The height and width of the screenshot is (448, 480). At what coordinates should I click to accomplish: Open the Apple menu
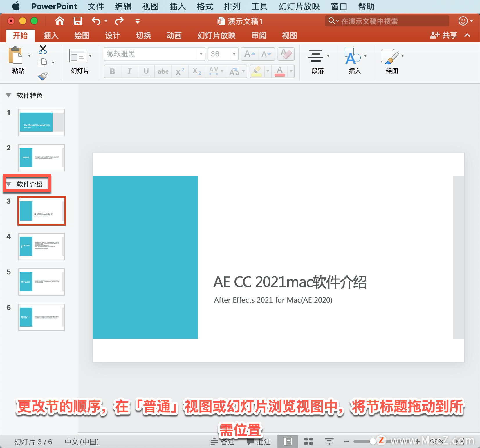pos(16,6)
